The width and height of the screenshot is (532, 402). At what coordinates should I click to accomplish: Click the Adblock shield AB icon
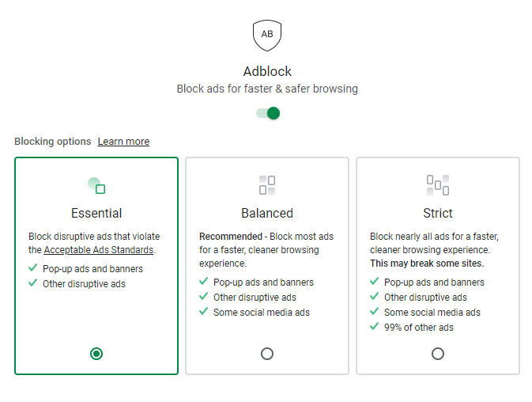(267, 35)
